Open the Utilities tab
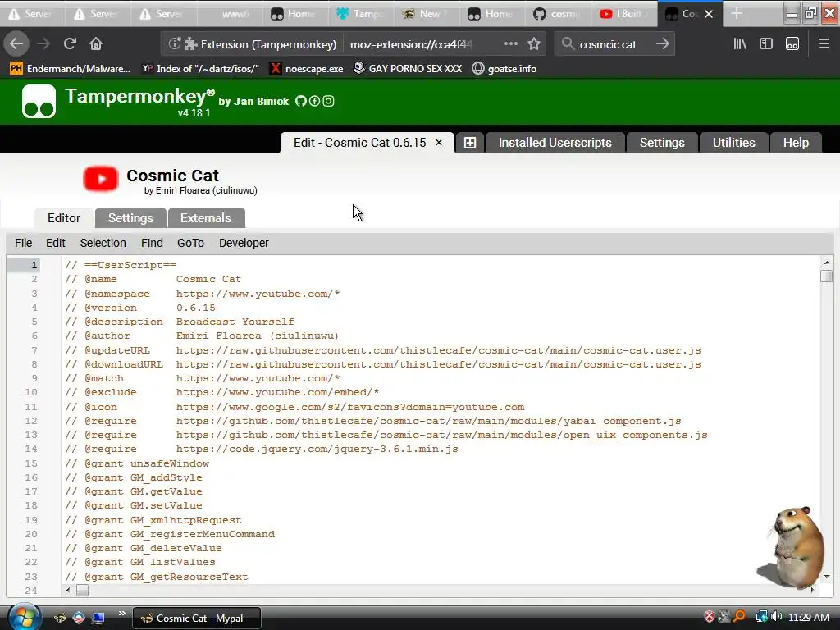The width and height of the screenshot is (840, 630). point(734,143)
